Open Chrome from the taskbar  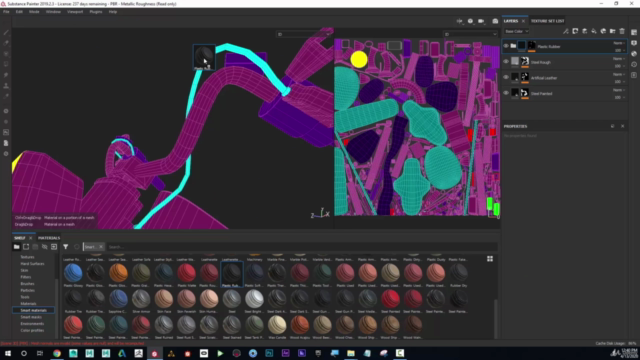click(x=57, y=353)
